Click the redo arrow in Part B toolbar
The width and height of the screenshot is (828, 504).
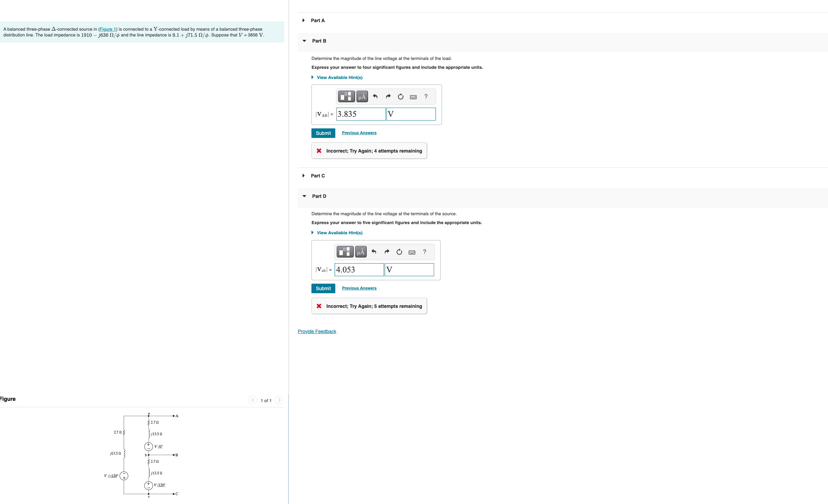point(388,97)
